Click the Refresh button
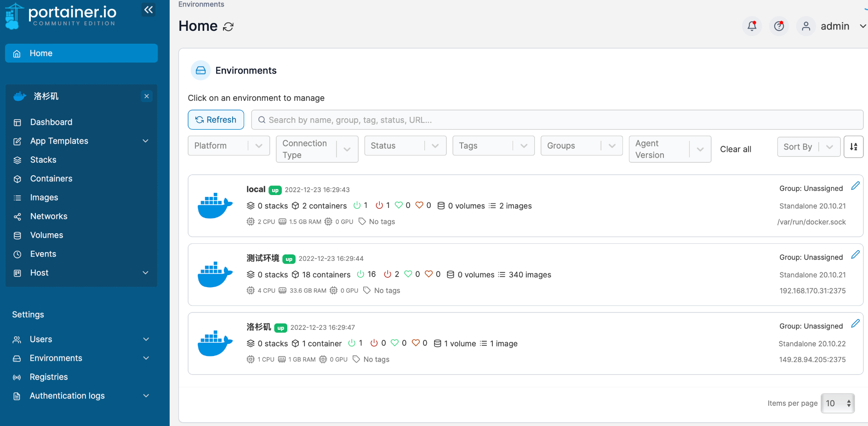868x426 pixels. [216, 120]
